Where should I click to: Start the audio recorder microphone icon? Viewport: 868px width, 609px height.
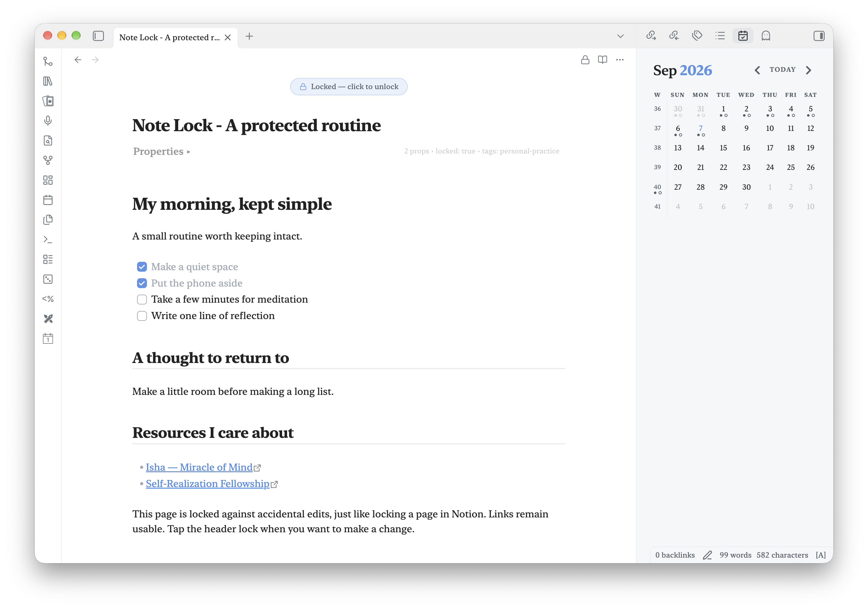[x=48, y=121]
